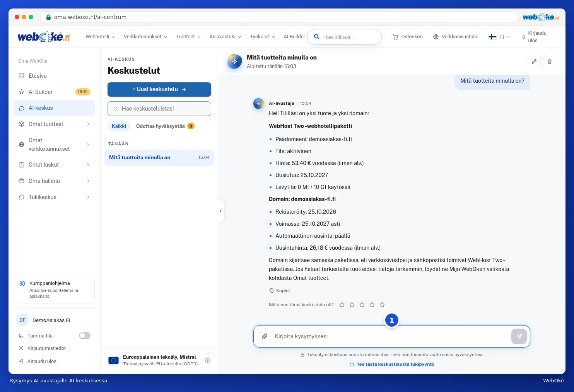Click the DemoAsiakas FI username

point(51,320)
